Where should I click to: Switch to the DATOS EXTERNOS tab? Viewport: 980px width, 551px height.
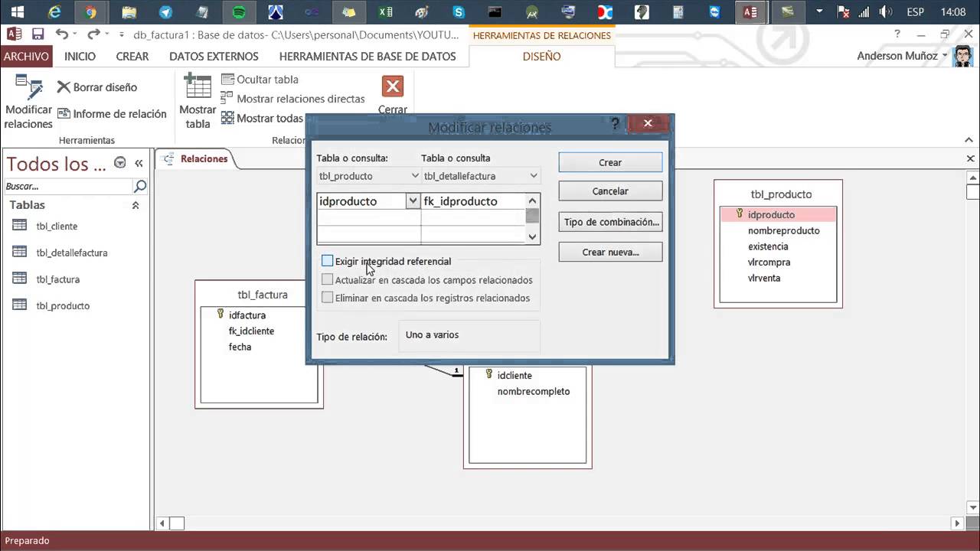click(214, 56)
